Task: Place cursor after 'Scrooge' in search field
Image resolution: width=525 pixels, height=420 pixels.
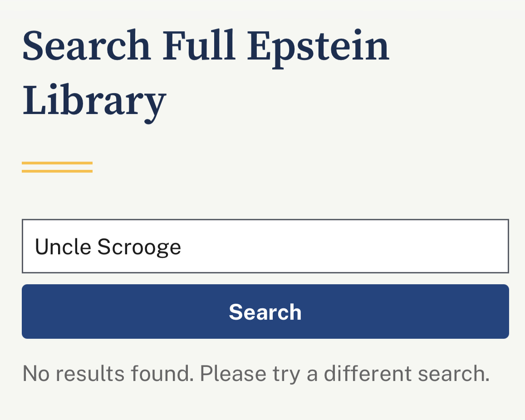Action: (182, 247)
